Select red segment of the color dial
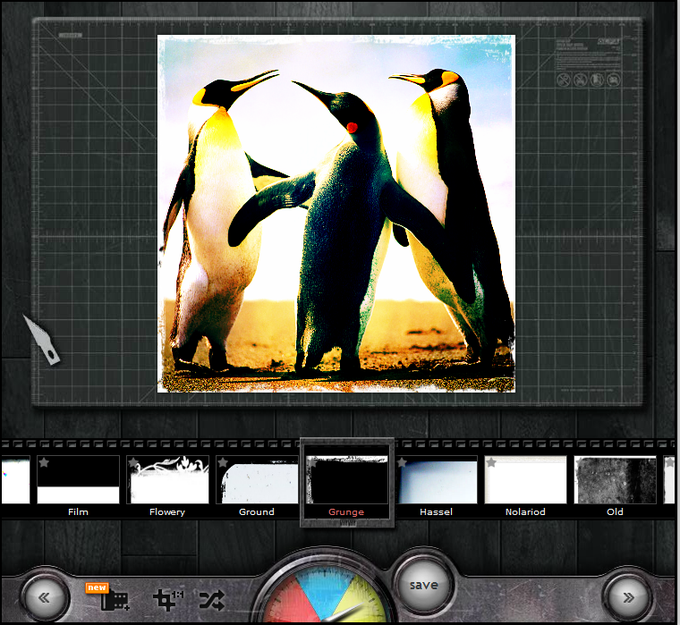The height and width of the screenshot is (625, 680). pos(290,603)
